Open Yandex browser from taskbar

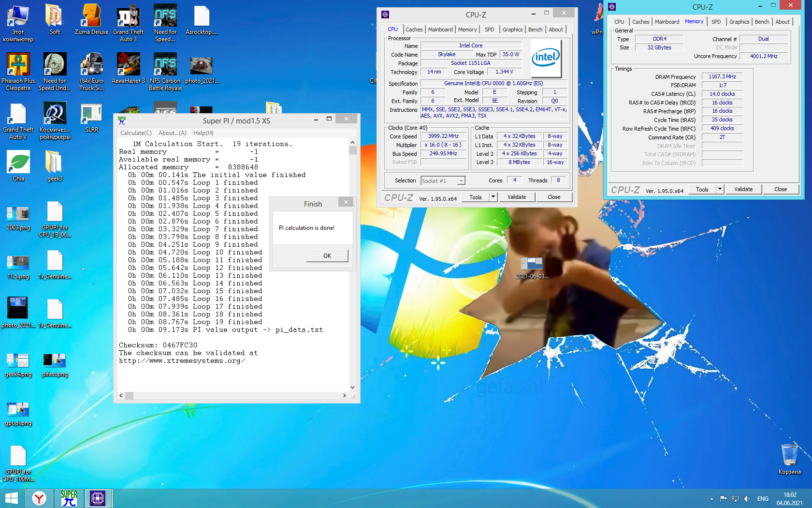click(x=39, y=498)
